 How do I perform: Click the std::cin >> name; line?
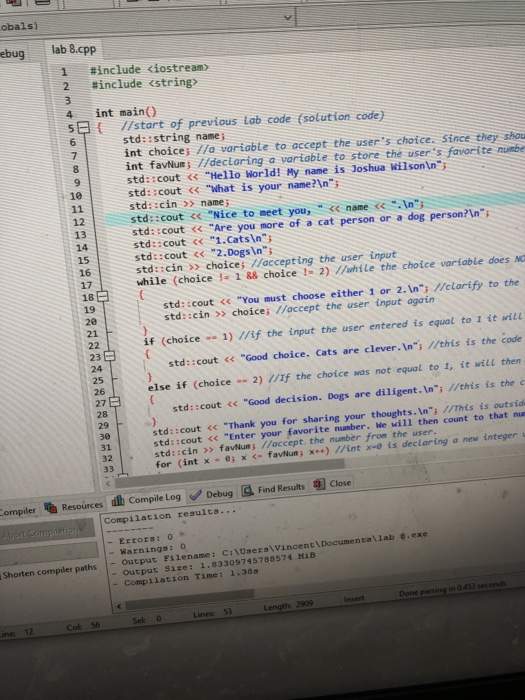[179, 204]
